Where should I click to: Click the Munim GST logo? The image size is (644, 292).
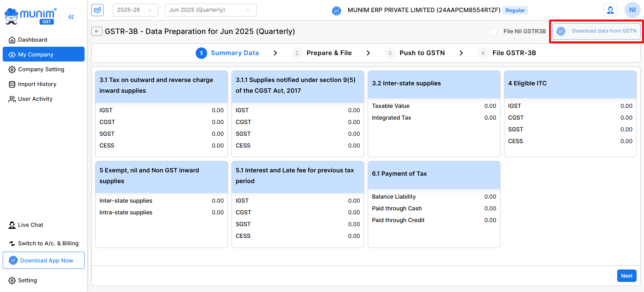click(x=31, y=16)
